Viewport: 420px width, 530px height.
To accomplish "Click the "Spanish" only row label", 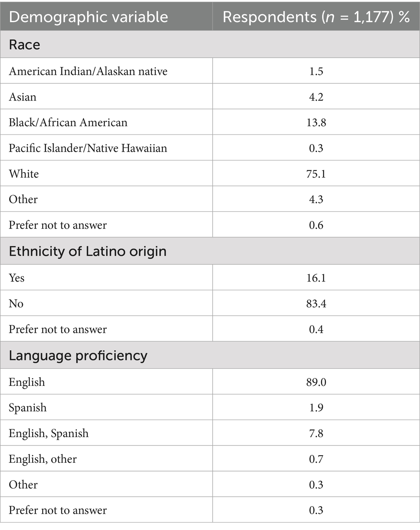I will 28,408.
